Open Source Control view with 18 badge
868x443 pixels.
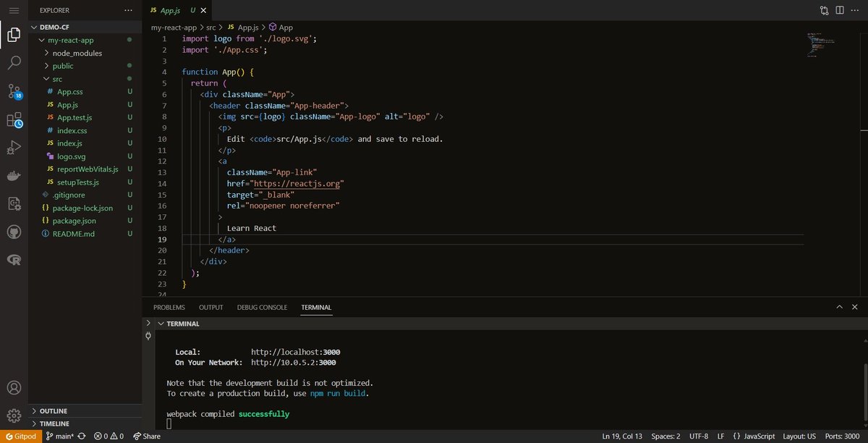pos(14,91)
